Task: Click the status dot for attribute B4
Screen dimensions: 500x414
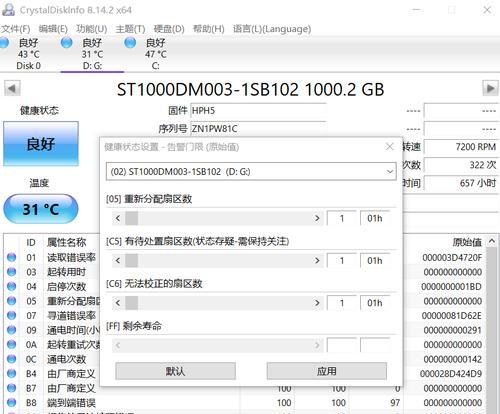Action: coord(11,373)
